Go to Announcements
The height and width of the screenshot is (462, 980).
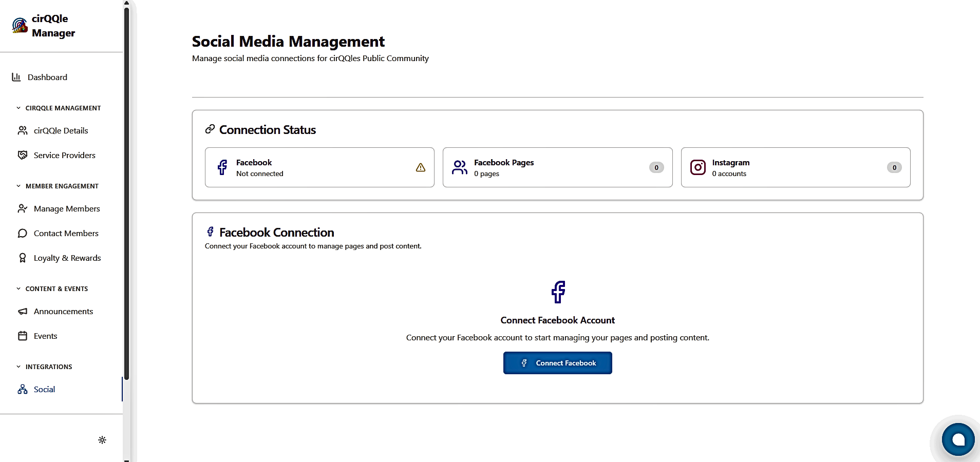click(63, 311)
